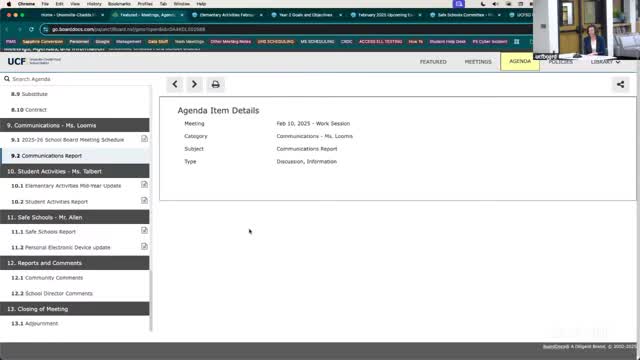Image resolution: width=640 pixels, height=360 pixels.
Task: Print the agenda item with printer icon
Action: (216, 84)
